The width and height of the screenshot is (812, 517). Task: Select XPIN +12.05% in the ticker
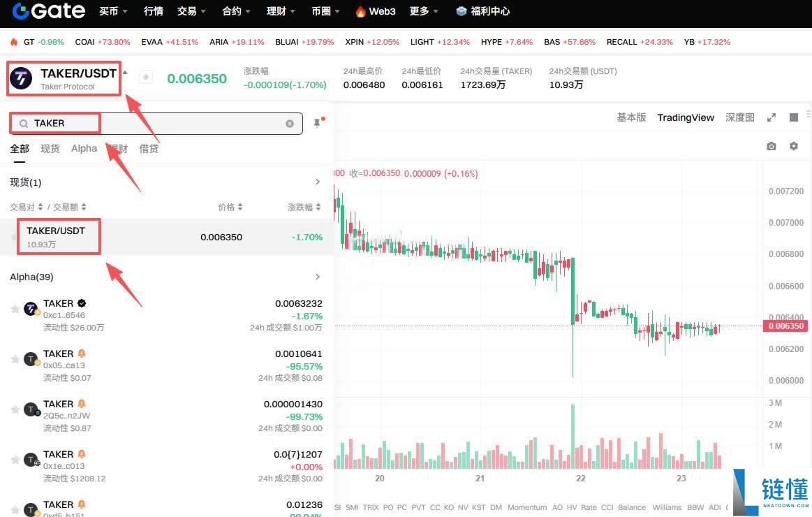pyautogui.click(x=372, y=42)
